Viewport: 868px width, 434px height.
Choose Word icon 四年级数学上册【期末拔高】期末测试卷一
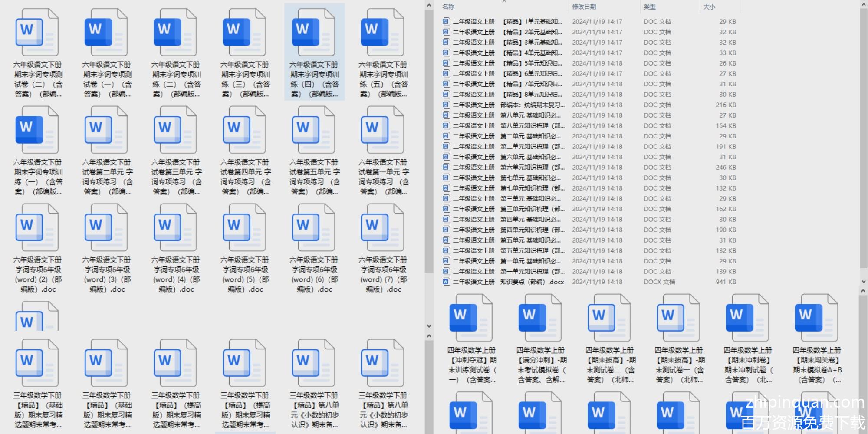coord(678,318)
